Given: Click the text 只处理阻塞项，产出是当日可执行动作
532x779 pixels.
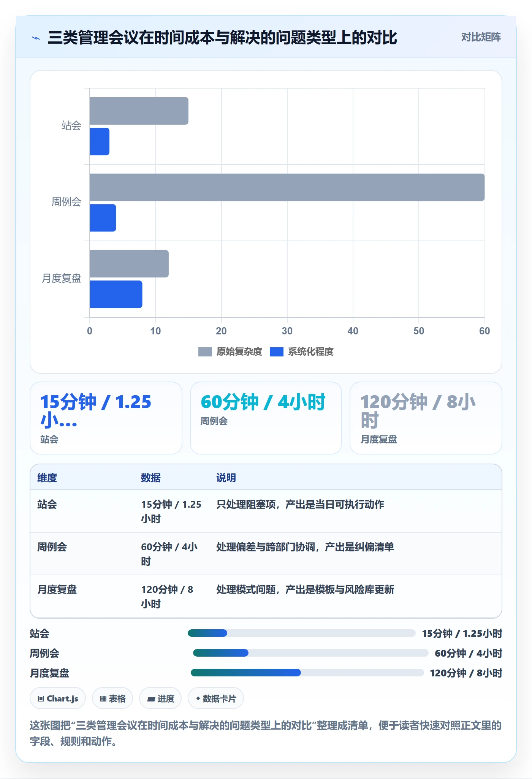Looking at the screenshot, I should (300, 504).
